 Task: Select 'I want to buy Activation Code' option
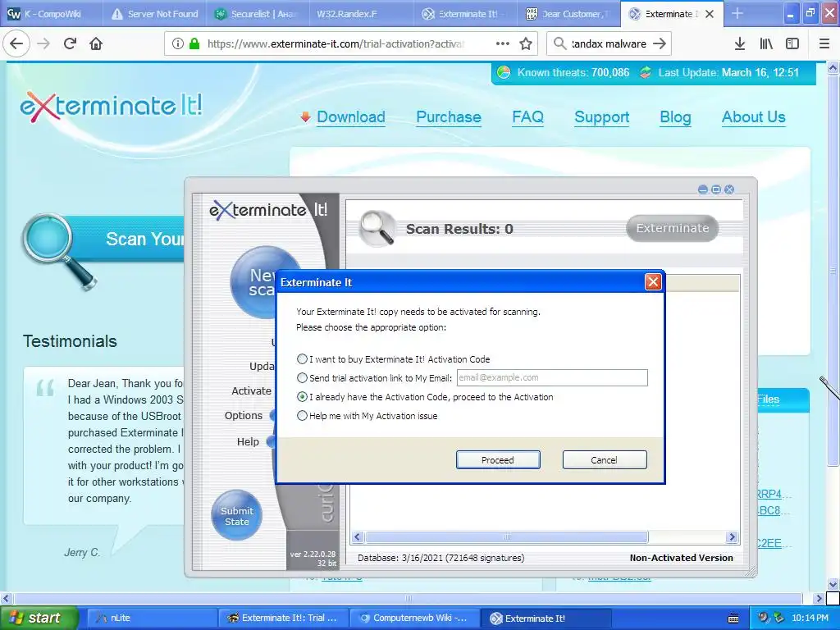coord(302,359)
